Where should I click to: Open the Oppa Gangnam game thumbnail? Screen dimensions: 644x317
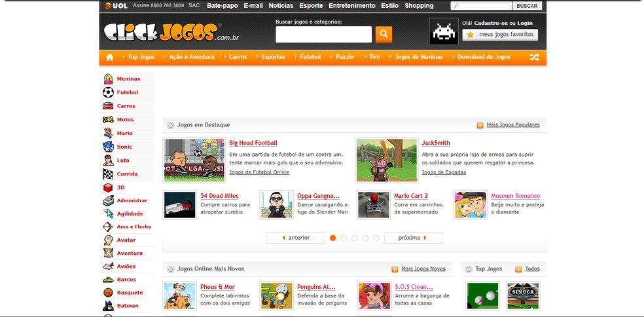pyautogui.click(x=277, y=205)
